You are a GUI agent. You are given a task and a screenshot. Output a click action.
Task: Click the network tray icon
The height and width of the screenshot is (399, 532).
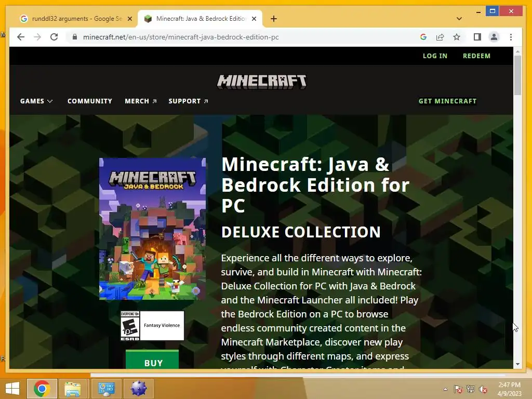pyautogui.click(x=471, y=389)
